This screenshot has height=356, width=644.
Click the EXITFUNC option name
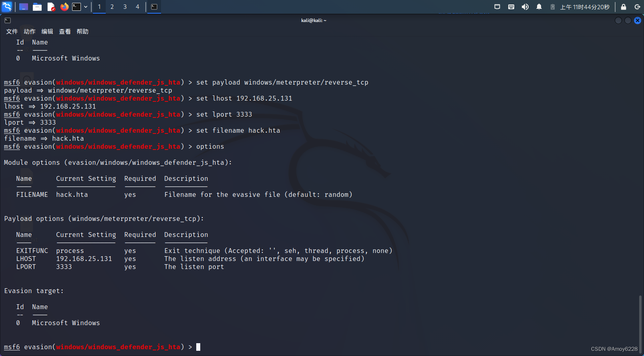(32, 251)
